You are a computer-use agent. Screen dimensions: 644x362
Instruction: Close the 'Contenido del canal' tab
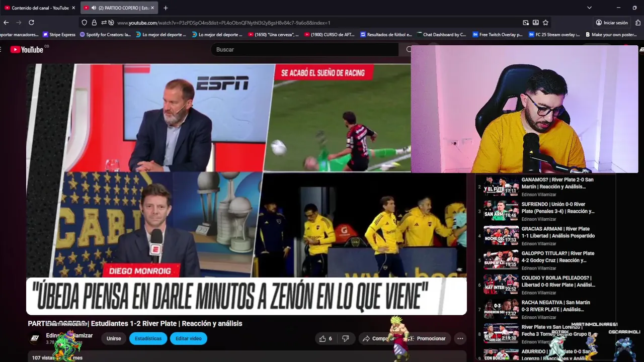73,8
